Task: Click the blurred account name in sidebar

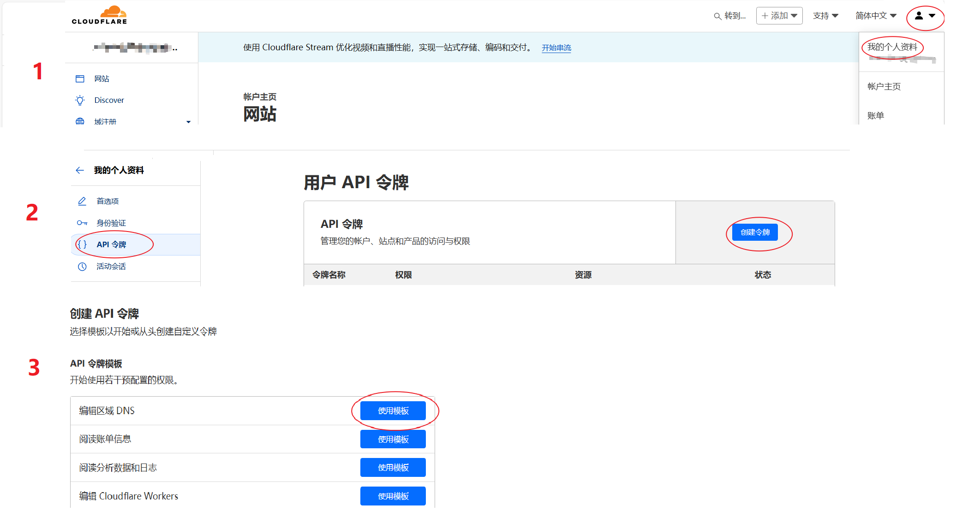Action: (x=135, y=48)
